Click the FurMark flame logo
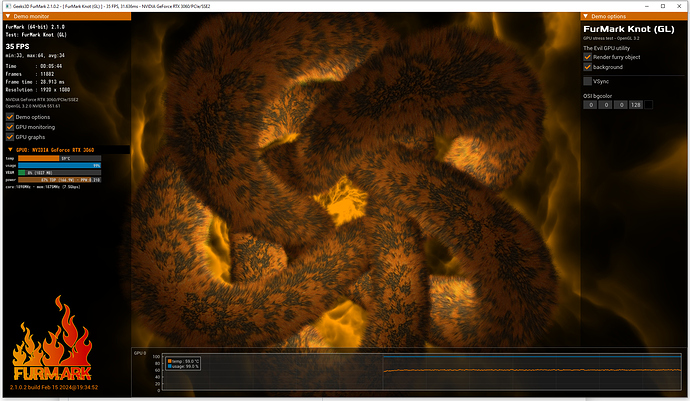 pos(52,338)
